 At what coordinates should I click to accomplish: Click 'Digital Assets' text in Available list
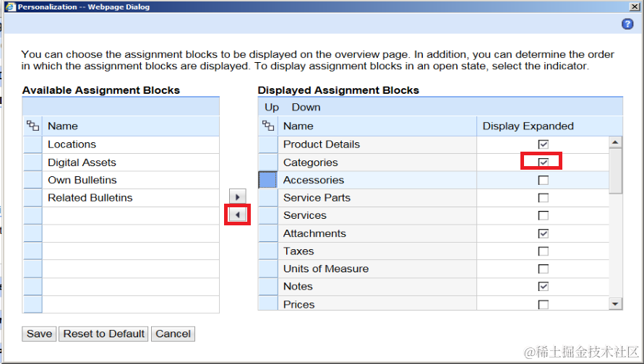click(x=82, y=162)
